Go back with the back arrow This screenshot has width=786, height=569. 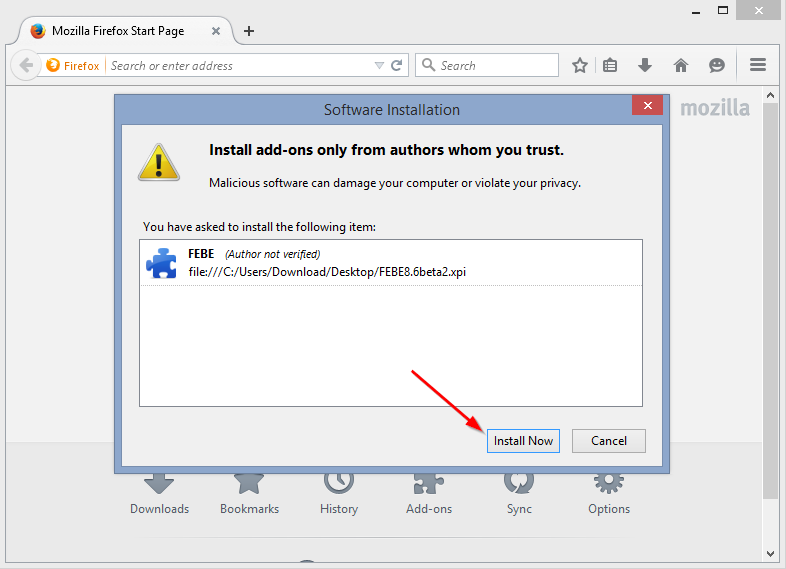point(26,65)
